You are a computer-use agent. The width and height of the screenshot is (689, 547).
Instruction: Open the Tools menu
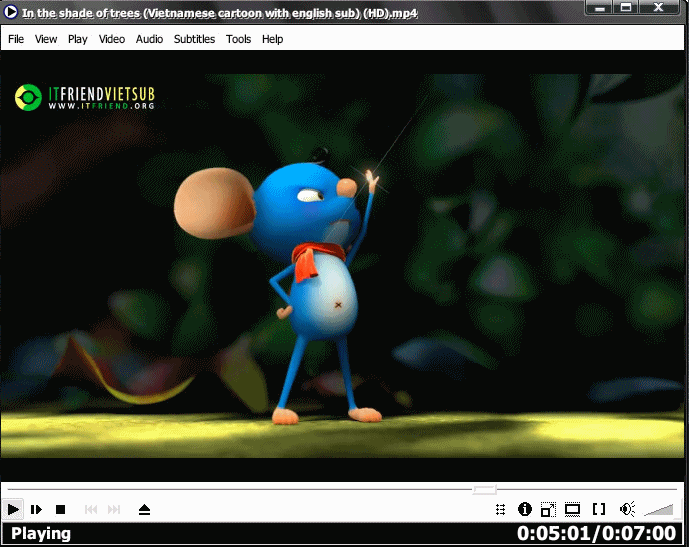click(x=239, y=39)
